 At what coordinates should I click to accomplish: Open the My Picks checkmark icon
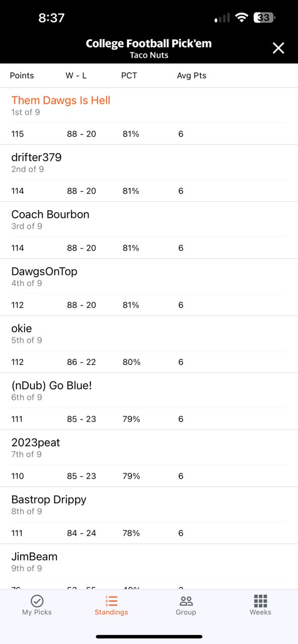[x=37, y=601]
